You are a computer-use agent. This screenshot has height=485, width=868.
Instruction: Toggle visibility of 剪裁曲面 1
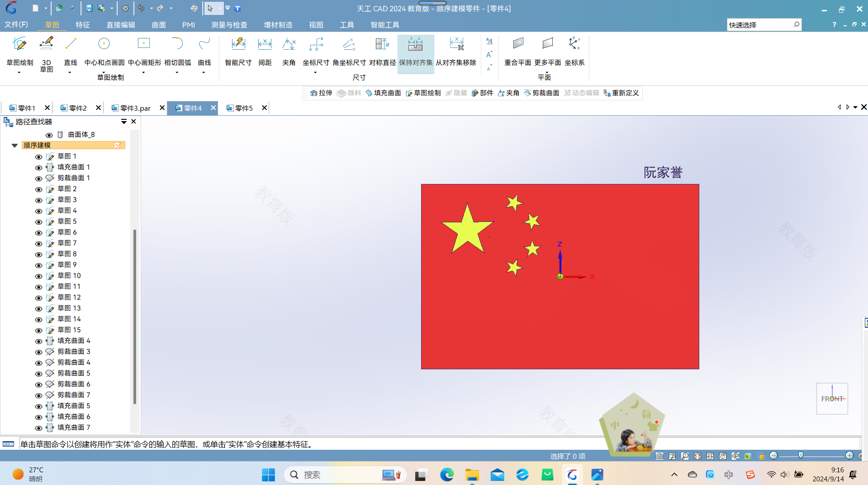point(38,179)
